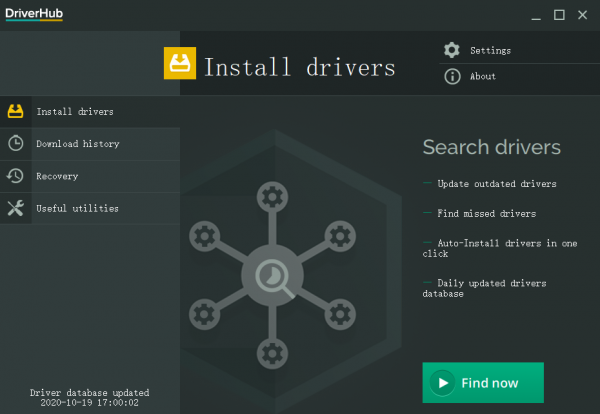Open the Download history section

(x=78, y=144)
